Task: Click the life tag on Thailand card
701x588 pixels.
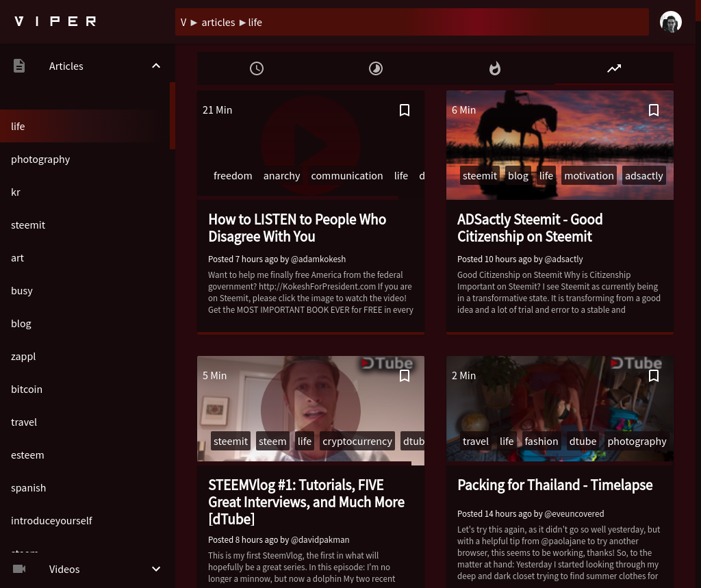Action: click(x=507, y=442)
